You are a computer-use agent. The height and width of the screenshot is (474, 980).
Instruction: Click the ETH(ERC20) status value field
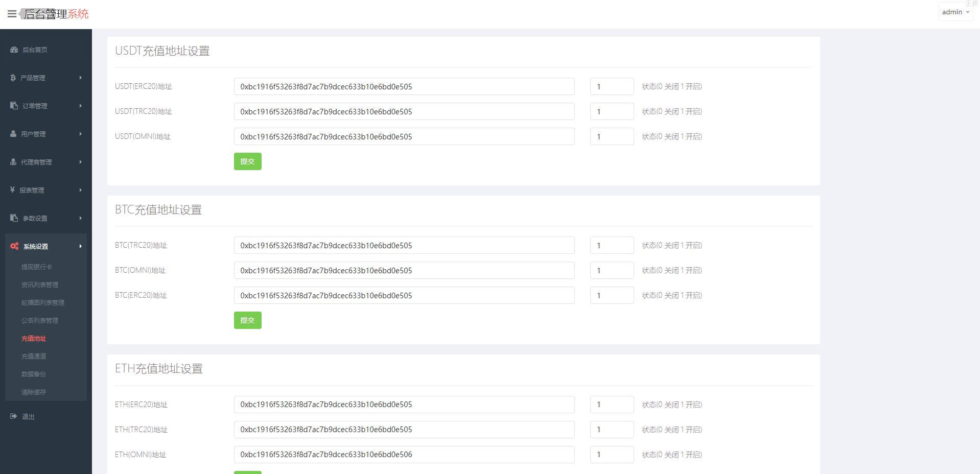612,405
